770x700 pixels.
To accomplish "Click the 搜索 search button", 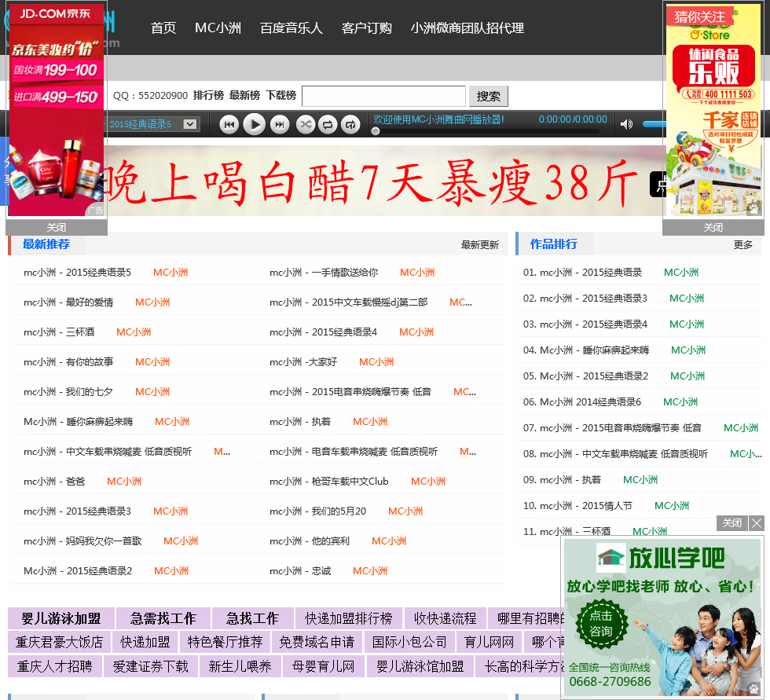I will (488, 96).
